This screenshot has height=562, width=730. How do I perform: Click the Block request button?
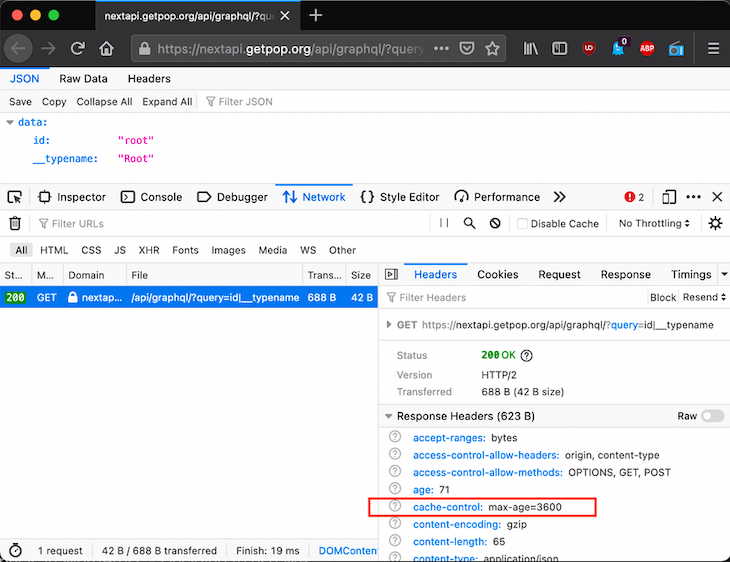pyautogui.click(x=662, y=297)
